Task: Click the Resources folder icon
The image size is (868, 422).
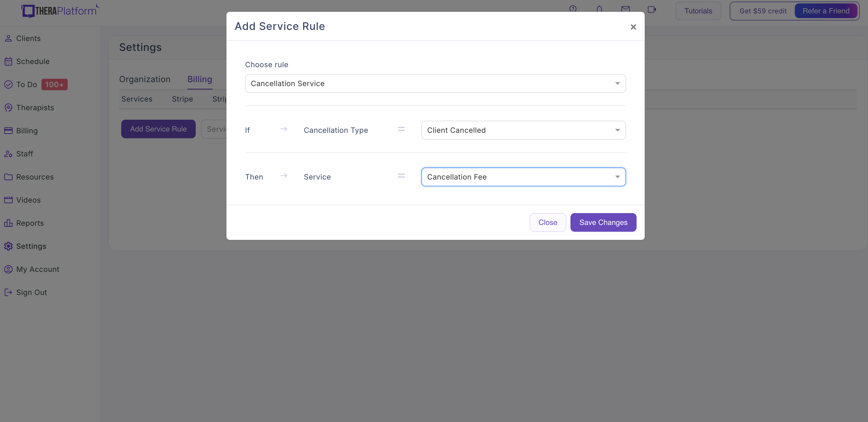Action: 8,177
